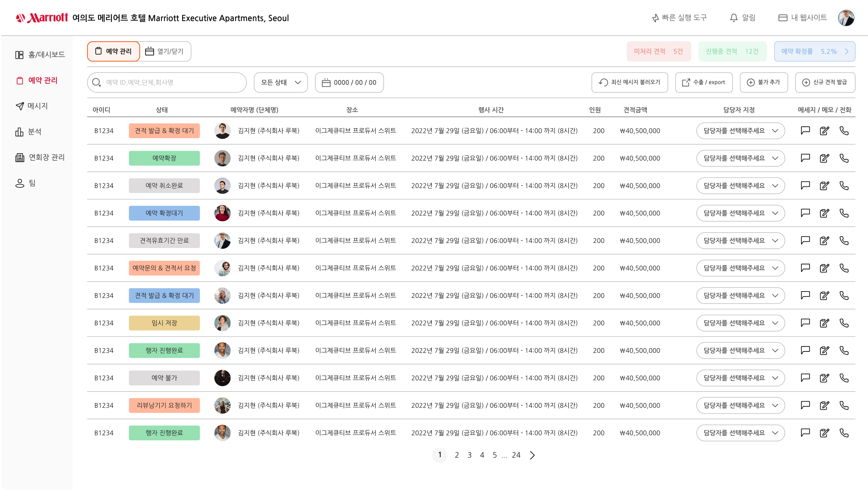
Task: Click the 빠른 실행 도구 pin icon
Action: coord(655,18)
